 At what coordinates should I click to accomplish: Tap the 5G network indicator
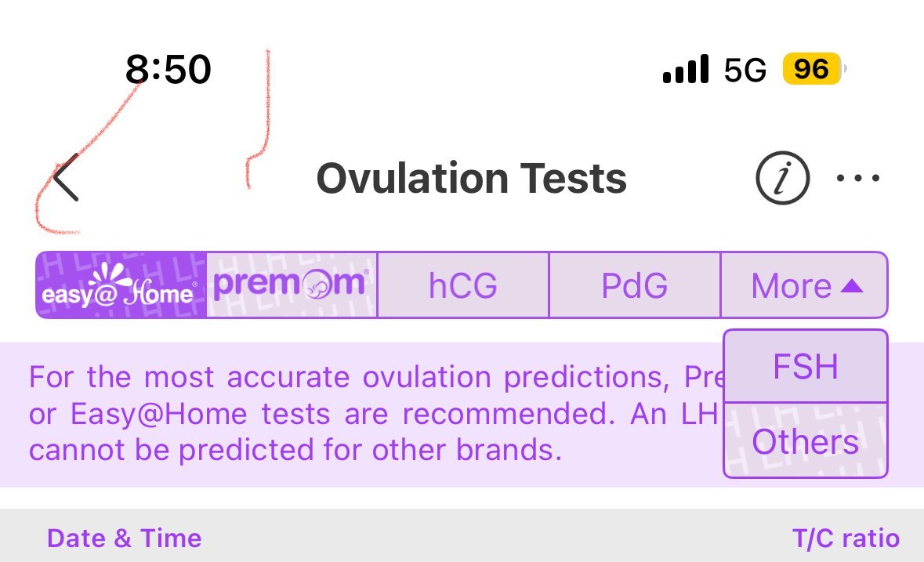pos(745,71)
